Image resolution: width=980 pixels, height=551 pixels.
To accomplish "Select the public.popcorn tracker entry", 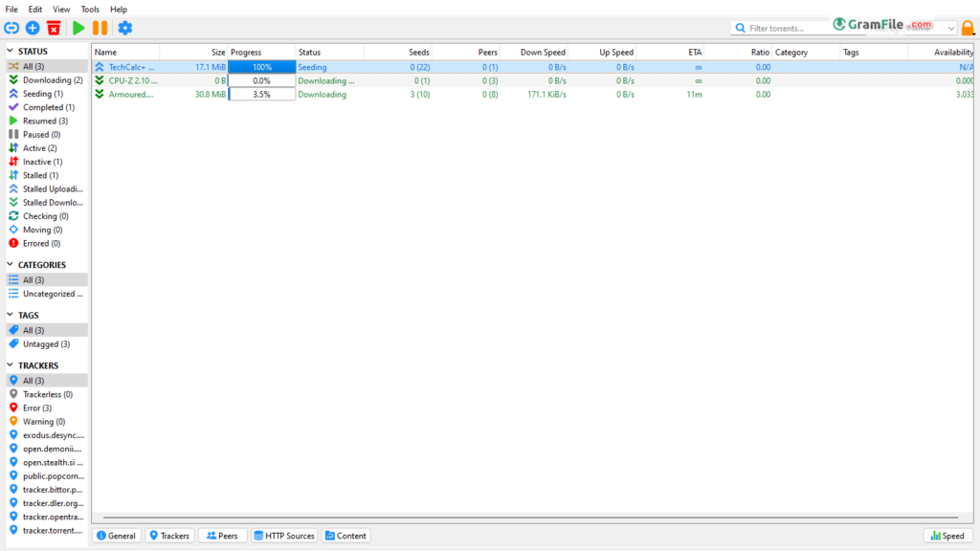I will coord(47,476).
